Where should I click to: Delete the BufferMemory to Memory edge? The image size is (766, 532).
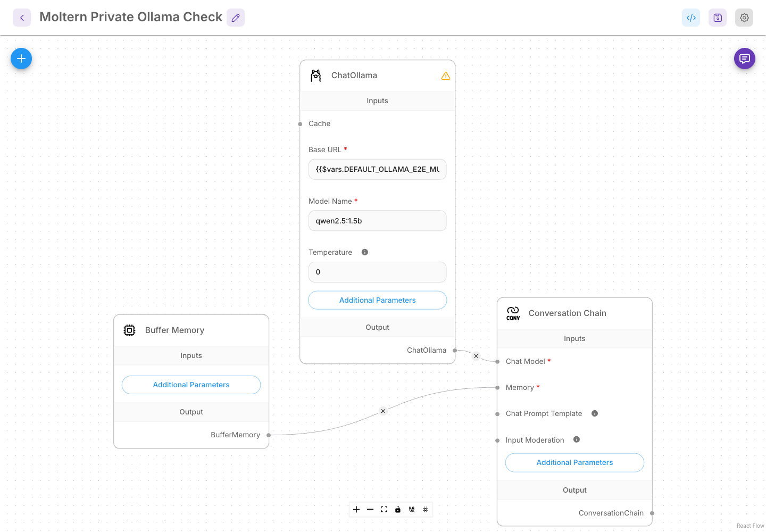383,411
